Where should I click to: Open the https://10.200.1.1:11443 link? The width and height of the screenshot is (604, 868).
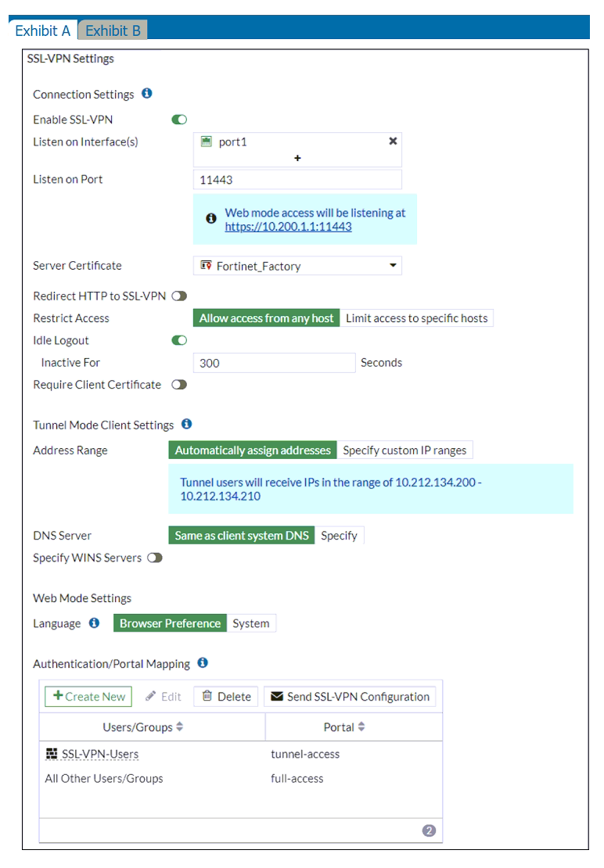pyautogui.click(x=288, y=227)
